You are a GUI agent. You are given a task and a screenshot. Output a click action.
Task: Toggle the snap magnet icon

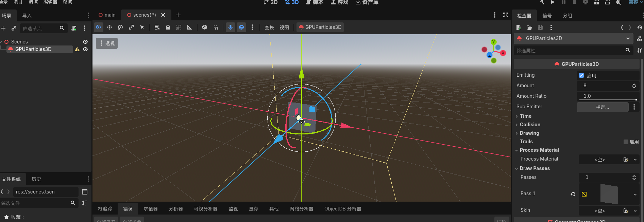pyautogui.click(x=216, y=27)
